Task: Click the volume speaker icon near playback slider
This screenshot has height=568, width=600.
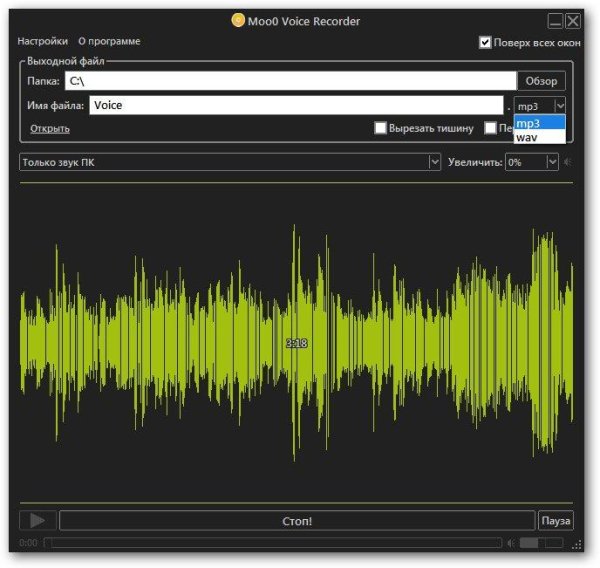Action: pyautogui.click(x=511, y=543)
